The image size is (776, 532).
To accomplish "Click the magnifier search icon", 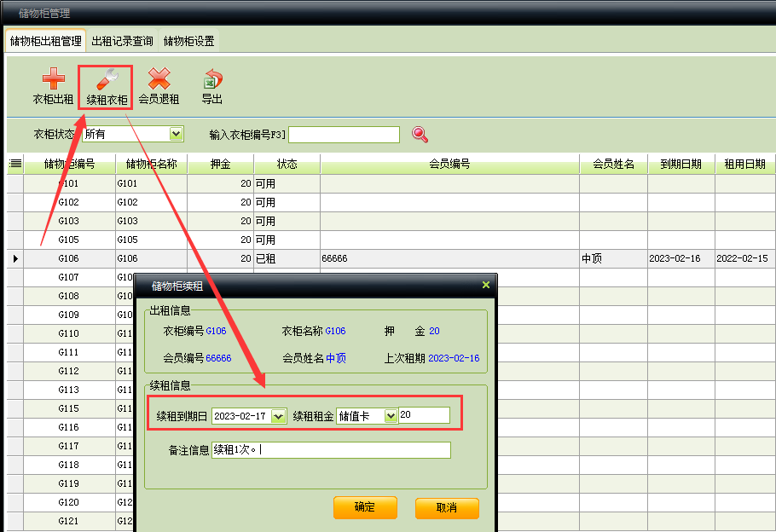I will tap(420, 134).
